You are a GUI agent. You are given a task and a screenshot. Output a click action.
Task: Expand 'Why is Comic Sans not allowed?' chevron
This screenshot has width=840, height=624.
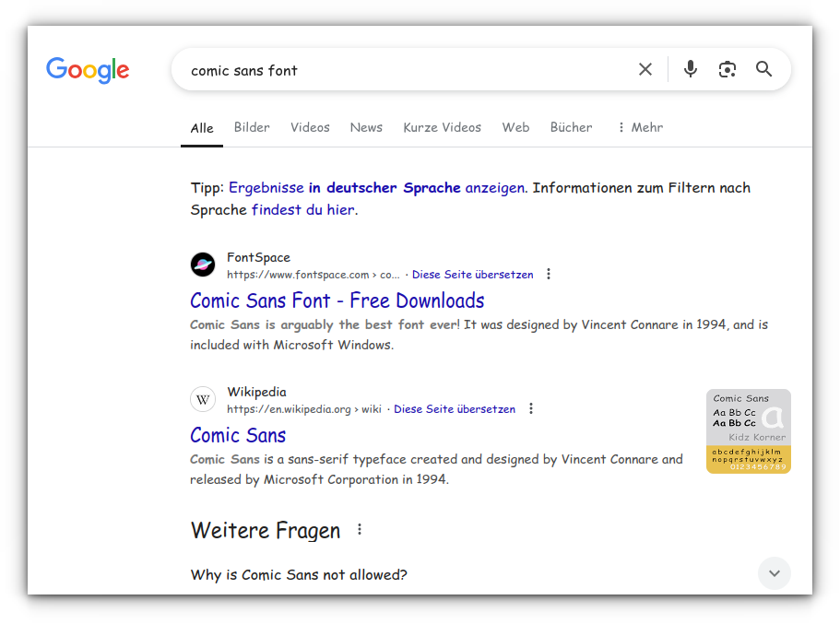pyautogui.click(x=775, y=573)
